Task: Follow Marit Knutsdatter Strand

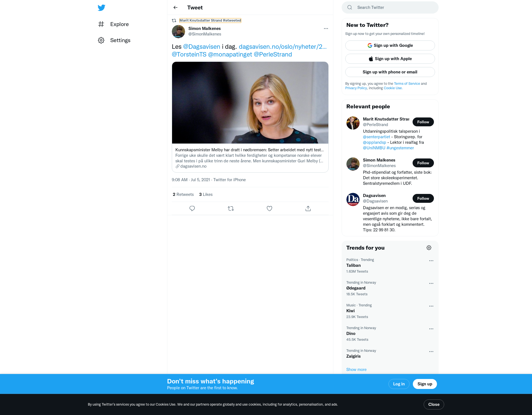Action: click(x=423, y=122)
